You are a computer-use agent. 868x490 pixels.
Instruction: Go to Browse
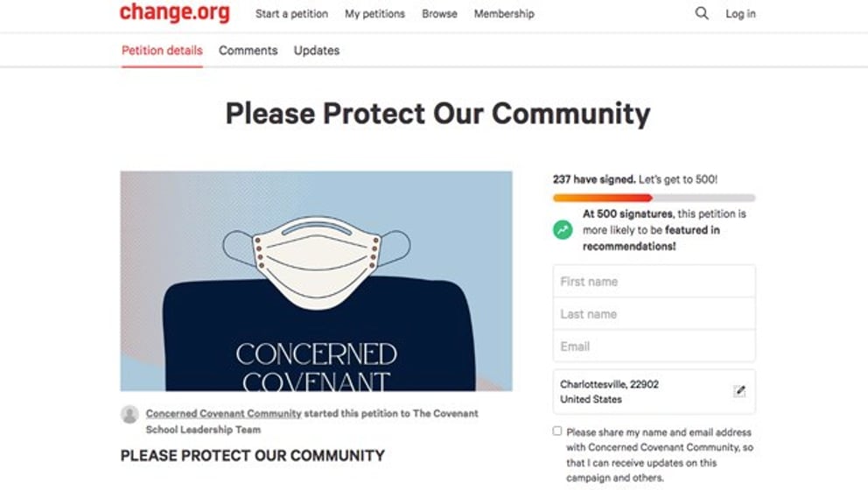[x=439, y=14]
